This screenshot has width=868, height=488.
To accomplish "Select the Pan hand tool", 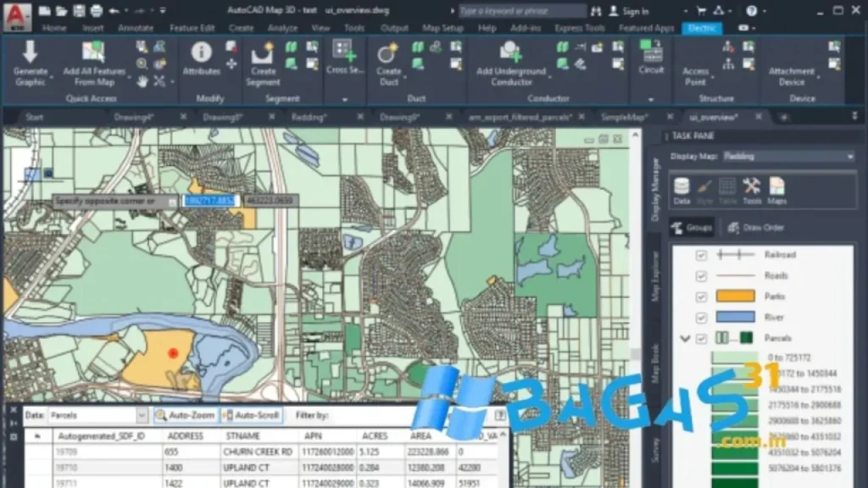I will click(x=142, y=81).
